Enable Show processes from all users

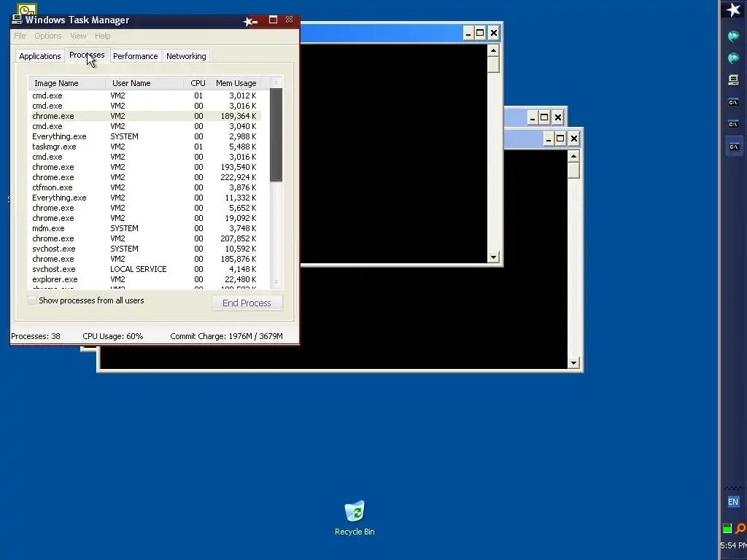tap(32, 300)
